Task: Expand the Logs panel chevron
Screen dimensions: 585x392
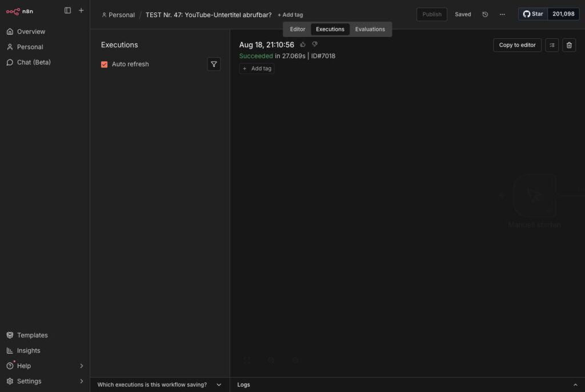Action: click(x=575, y=385)
